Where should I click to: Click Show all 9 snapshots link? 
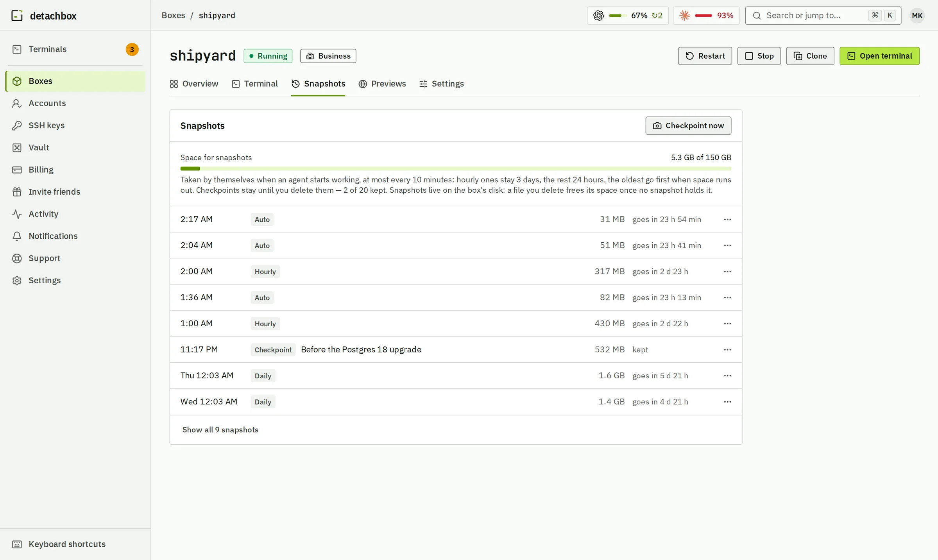pos(220,430)
